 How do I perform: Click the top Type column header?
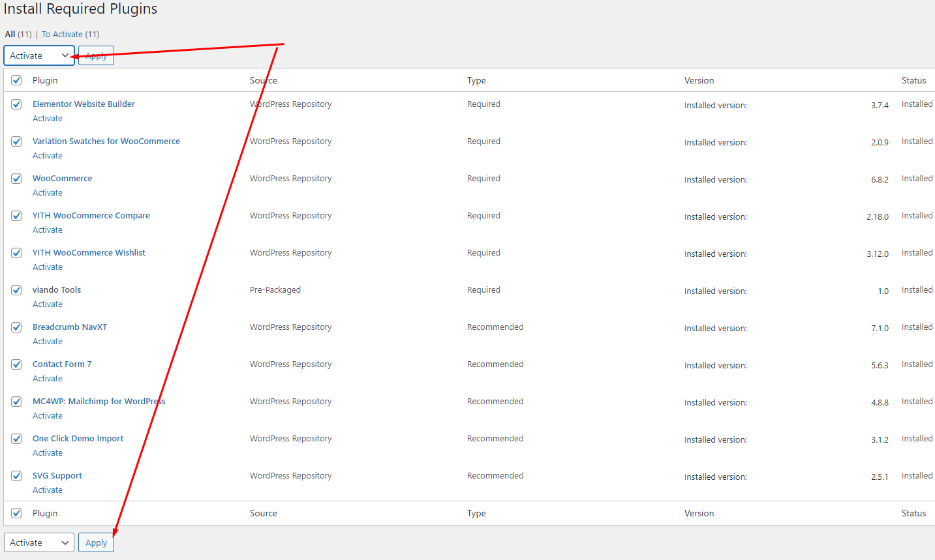[476, 80]
